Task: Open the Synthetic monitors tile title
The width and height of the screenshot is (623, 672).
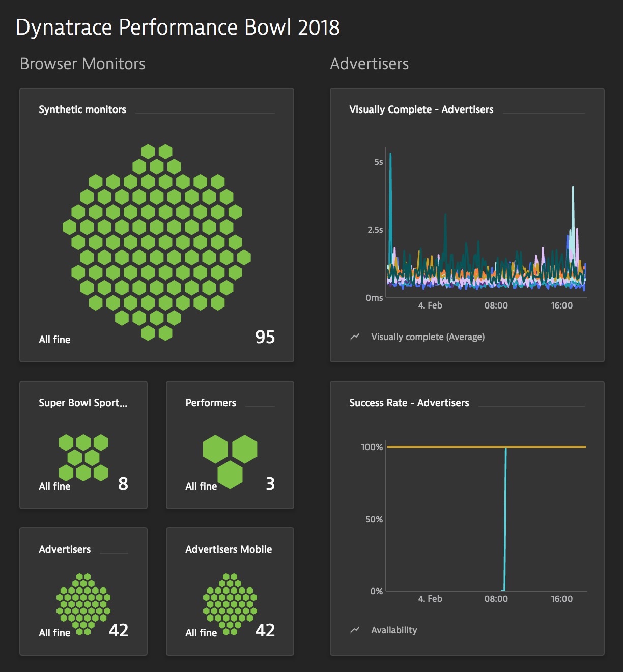Action: [x=82, y=109]
